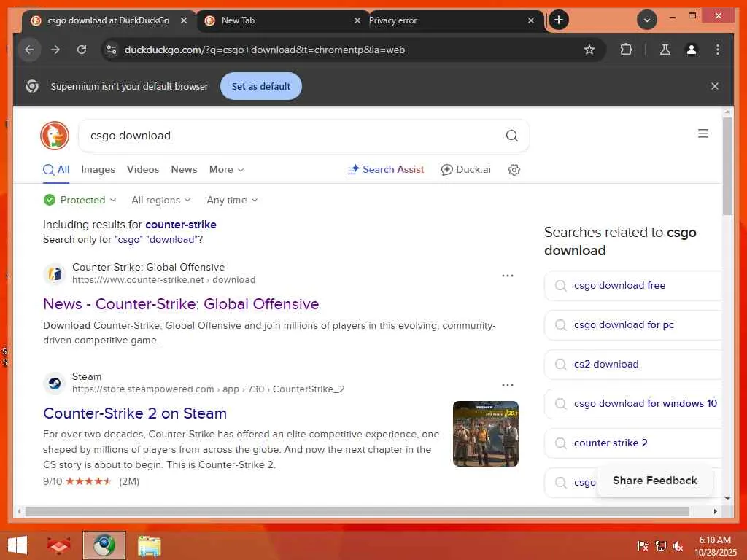This screenshot has height=560, width=747.
Task: Dismiss the default browser notification bar
Action: pyautogui.click(x=715, y=86)
